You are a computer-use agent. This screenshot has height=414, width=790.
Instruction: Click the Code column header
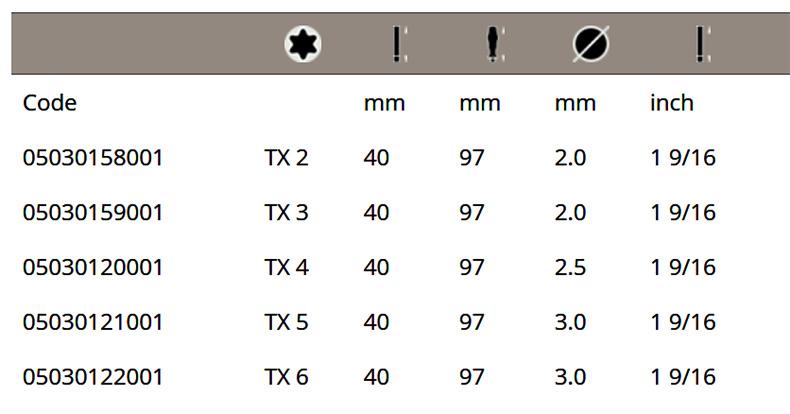click(x=50, y=103)
